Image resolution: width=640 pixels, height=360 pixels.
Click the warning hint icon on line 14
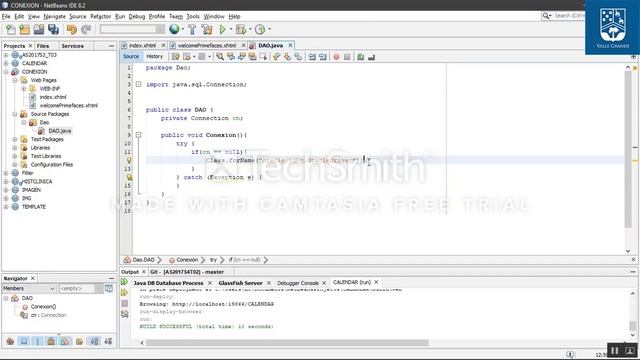129,177
